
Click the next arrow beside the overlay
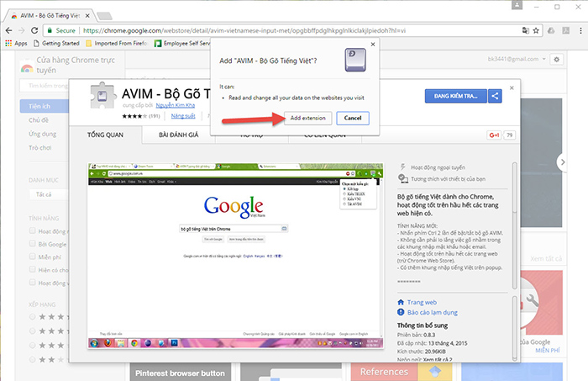pyautogui.click(x=562, y=162)
